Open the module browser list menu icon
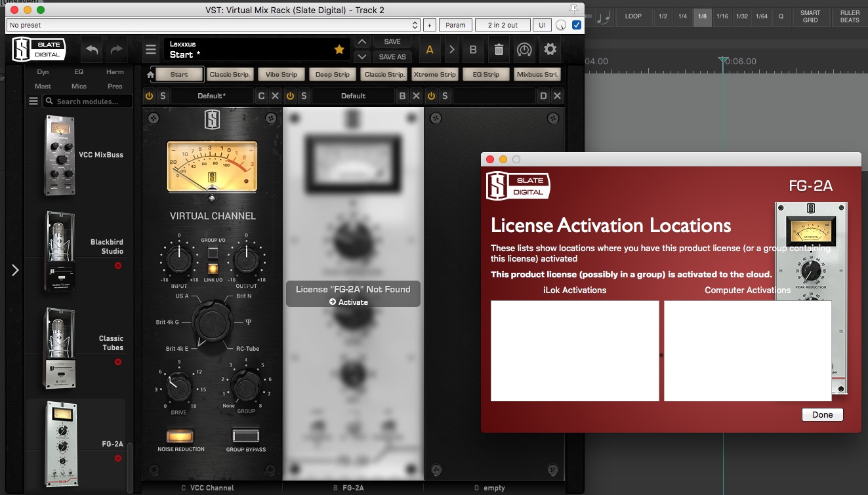The image size is (868, 495). (33, 101)
